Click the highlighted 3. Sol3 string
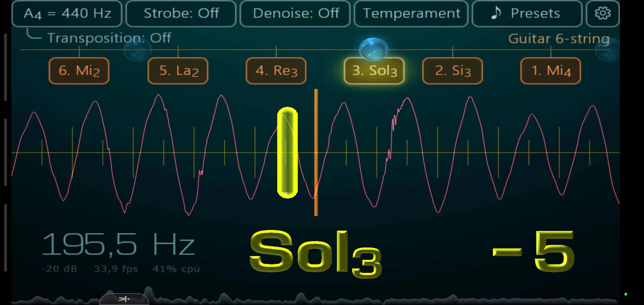 click(374, 71)
